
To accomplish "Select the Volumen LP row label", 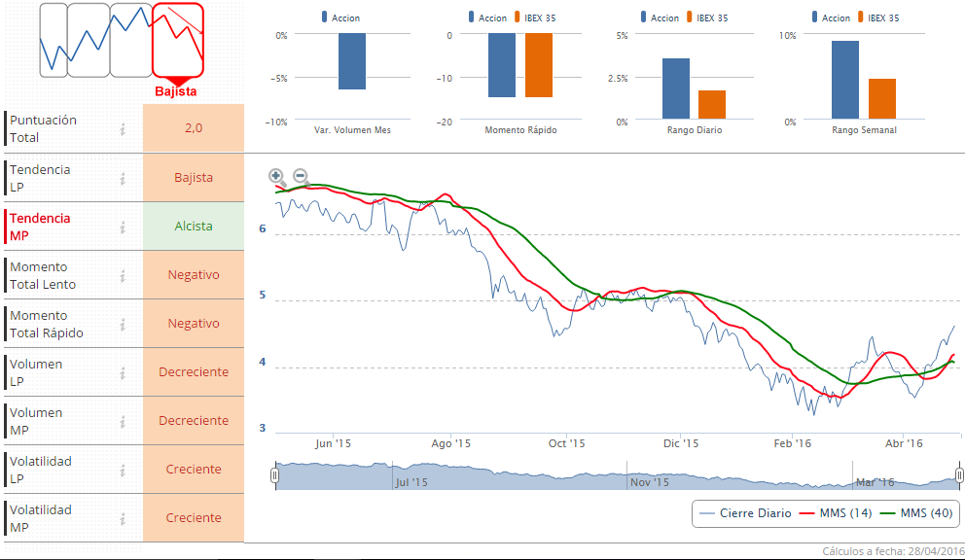I will click(x=36, y=372).
